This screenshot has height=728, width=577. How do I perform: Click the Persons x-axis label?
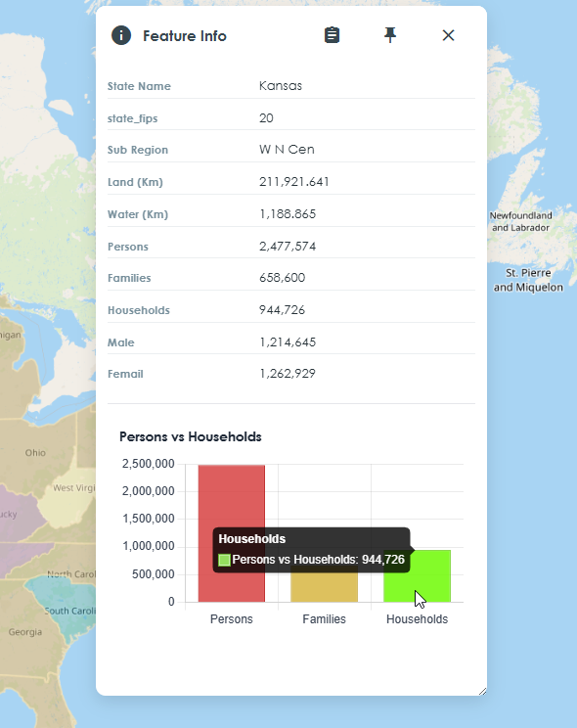tap(232, 619)
